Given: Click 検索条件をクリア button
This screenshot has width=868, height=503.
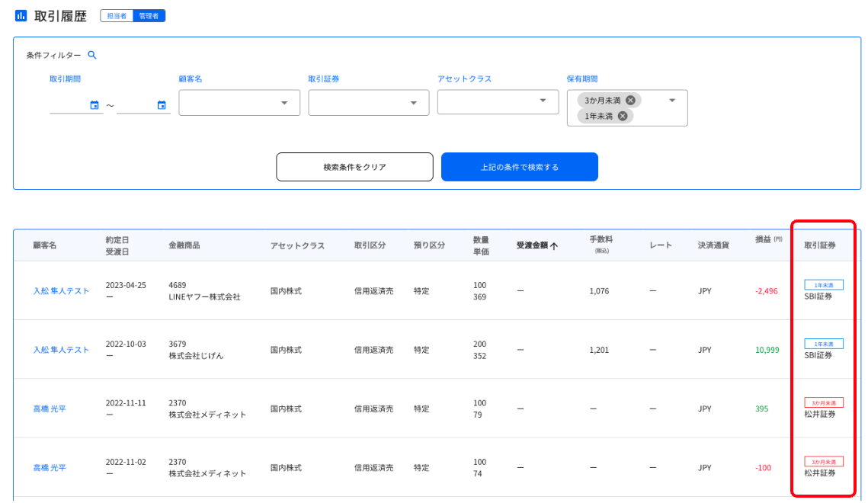Looking at the screenshot, I should [355, 167].
